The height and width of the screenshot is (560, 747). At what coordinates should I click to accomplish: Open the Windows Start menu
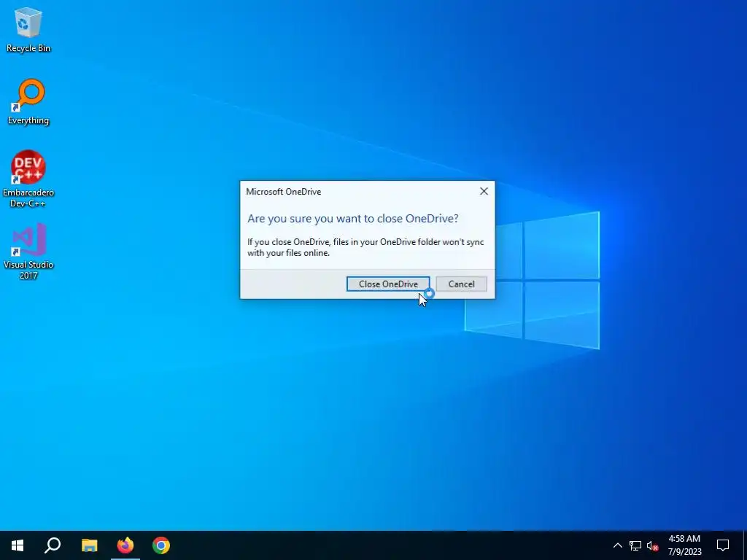(x=18, y=545)
